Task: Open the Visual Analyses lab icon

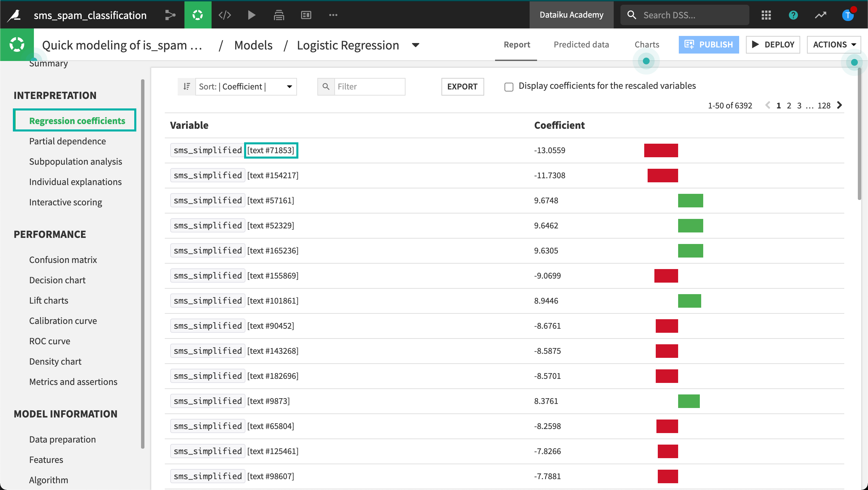Action: point(198,15)
